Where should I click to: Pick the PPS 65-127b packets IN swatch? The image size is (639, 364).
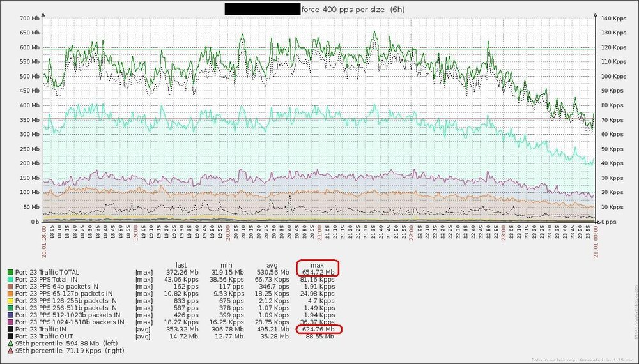pos(9,294)
